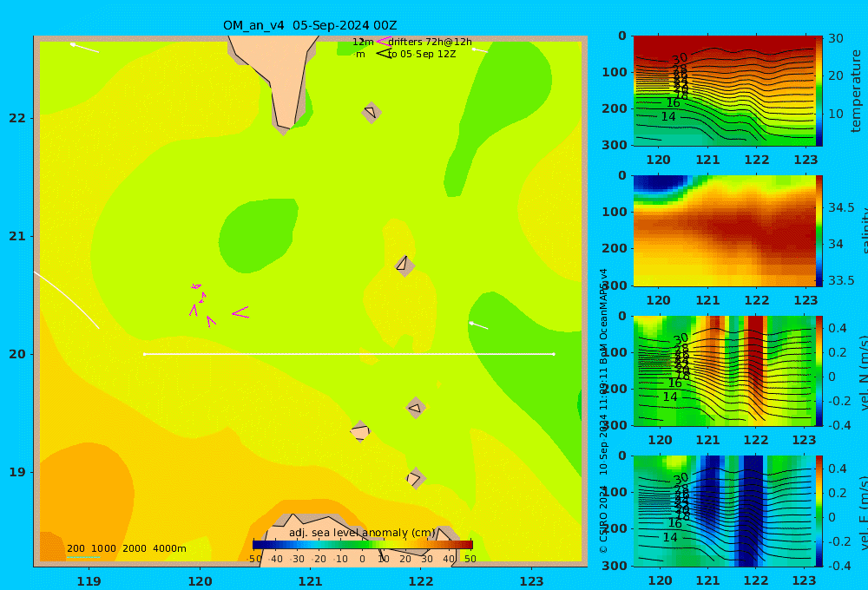Screen dimensions: 868x590
Task: Click the '300' depth label of salinity panel
Action: coord(615,285)
